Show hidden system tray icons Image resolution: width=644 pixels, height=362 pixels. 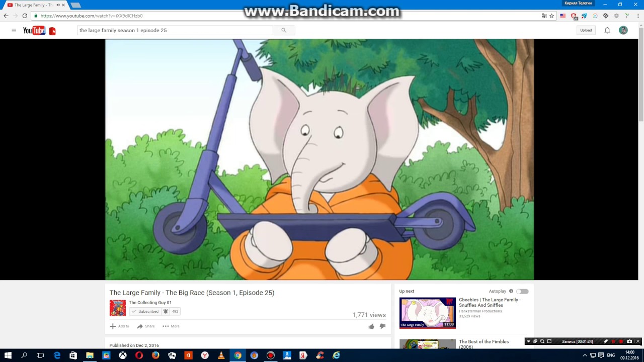tap(585, 355)
